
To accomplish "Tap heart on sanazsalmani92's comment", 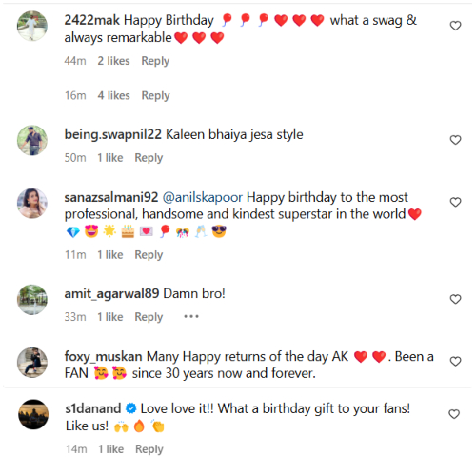I will coord(455,202).
